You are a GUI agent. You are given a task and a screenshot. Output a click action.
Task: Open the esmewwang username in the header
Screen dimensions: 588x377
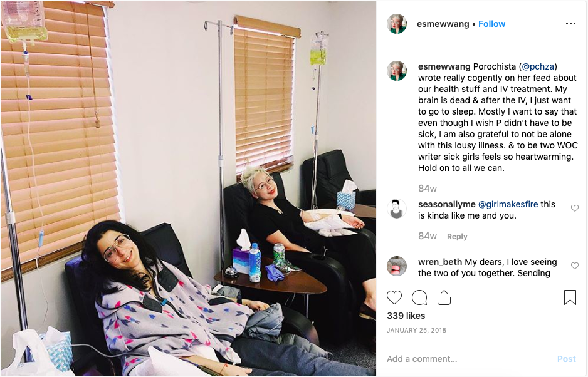tap(443, 24)
